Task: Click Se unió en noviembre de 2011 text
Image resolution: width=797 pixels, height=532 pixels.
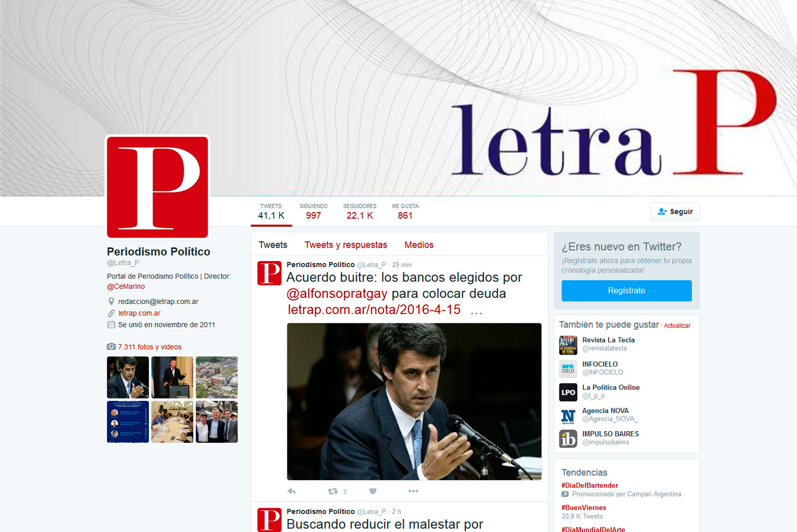Action: point(166,325)
